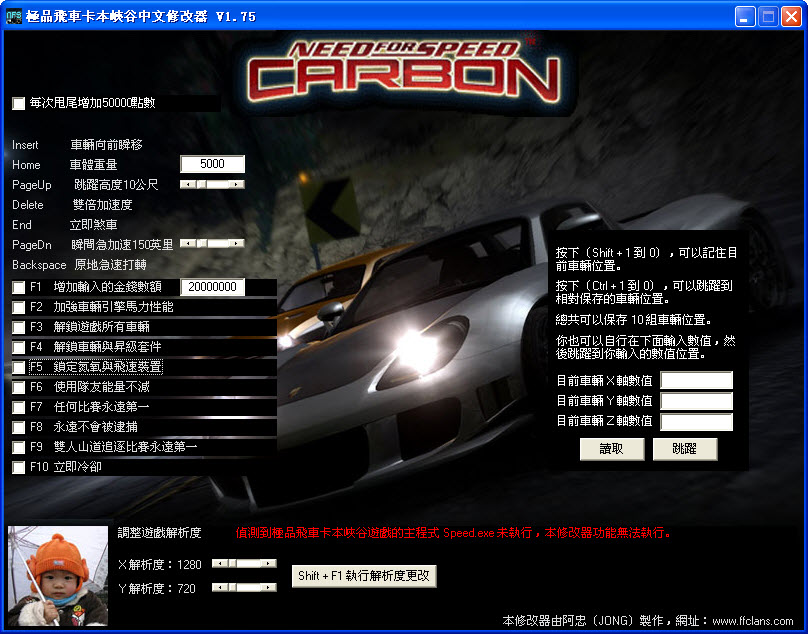Enable the F7 always first in races checkbox

click(18, 405)
